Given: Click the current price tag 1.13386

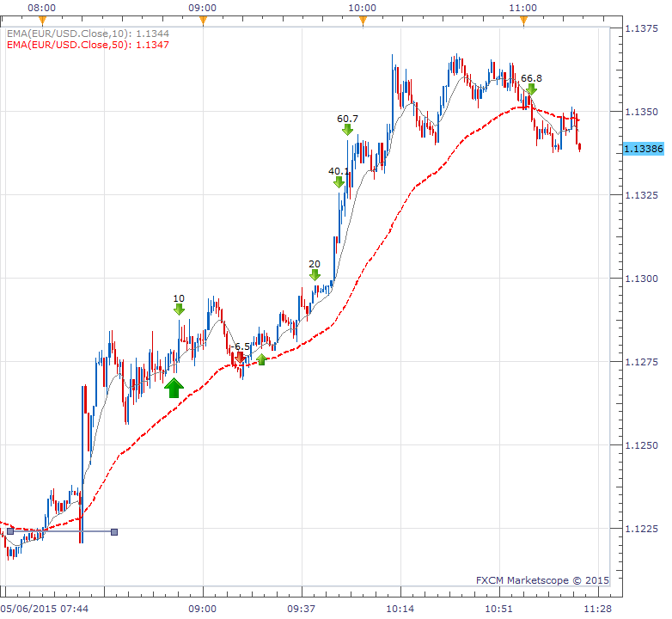Looking at the screenshot, I should (644, 149).
